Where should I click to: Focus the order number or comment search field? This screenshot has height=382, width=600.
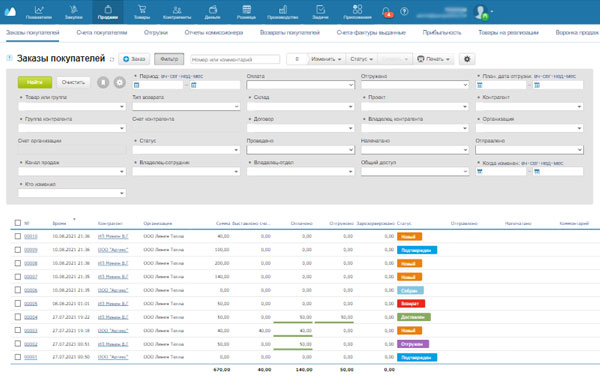pyautogui.click(x=235, y=59)
